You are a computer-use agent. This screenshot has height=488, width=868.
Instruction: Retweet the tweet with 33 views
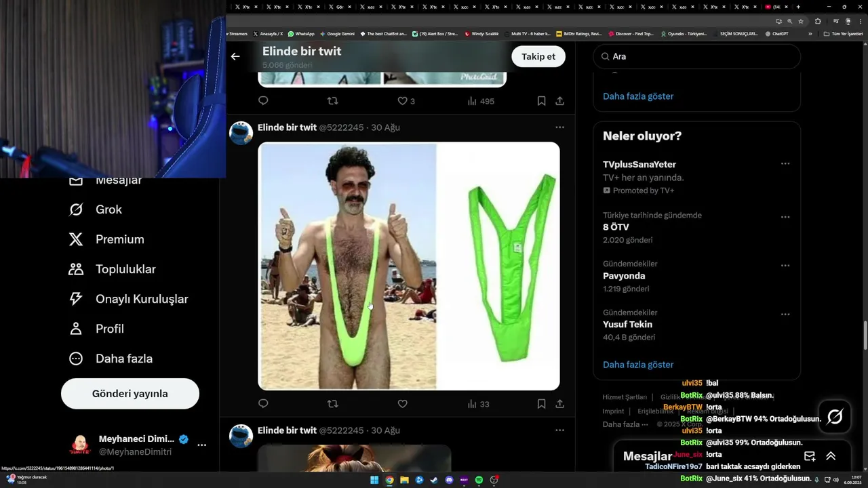[x=332, y=404]
